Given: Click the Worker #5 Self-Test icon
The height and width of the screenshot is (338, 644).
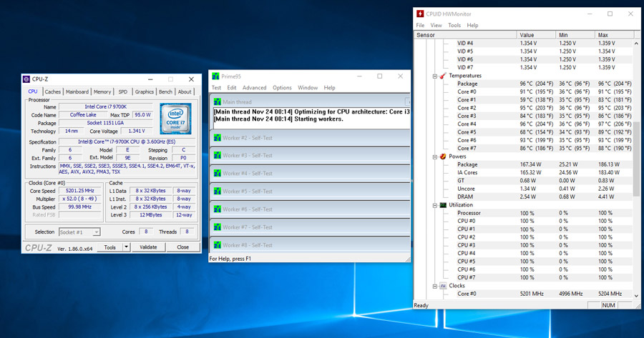Looking at the screenshot, I should 218,192.
